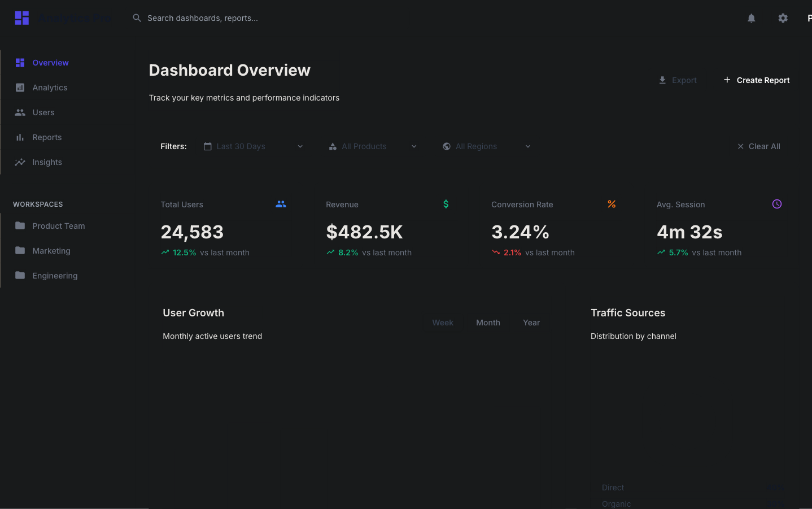Click the Insights sidebar icon
Viewport: 812px width, 509px height.
20,162
